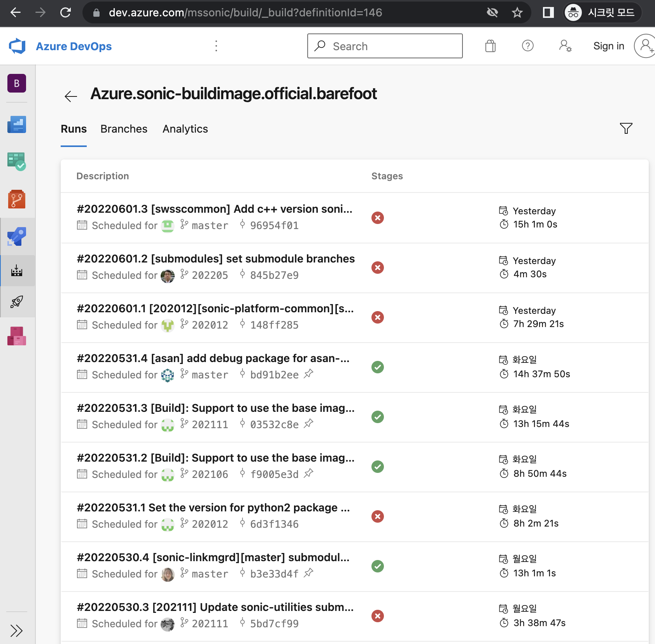Click failed stage icon for run #20220530.3
This screenshot has width=655, height=644.
[x=378, y=616]
